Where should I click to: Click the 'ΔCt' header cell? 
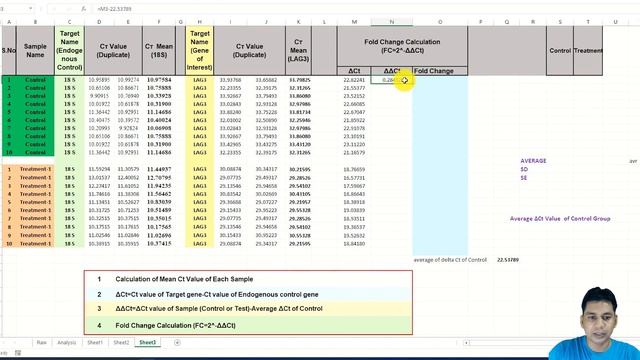(354, 71)
